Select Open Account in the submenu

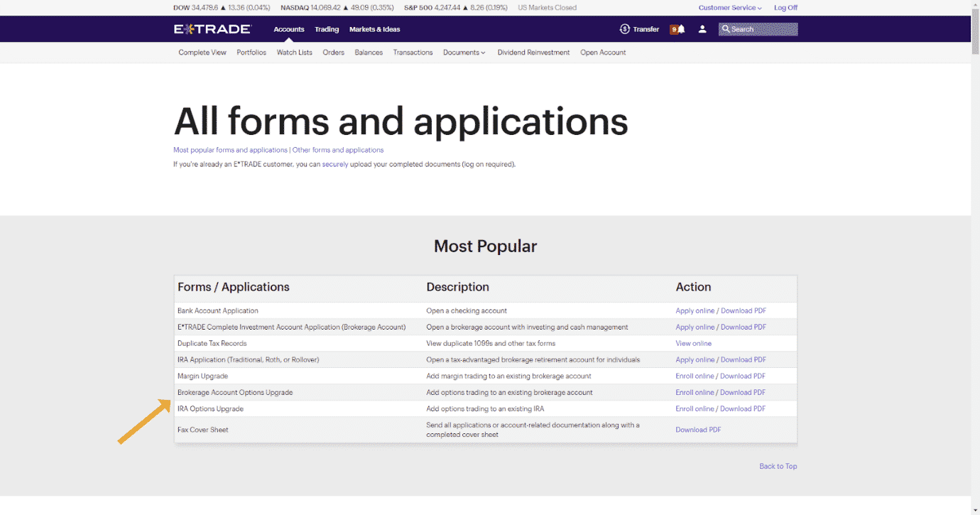pos(603,53)
